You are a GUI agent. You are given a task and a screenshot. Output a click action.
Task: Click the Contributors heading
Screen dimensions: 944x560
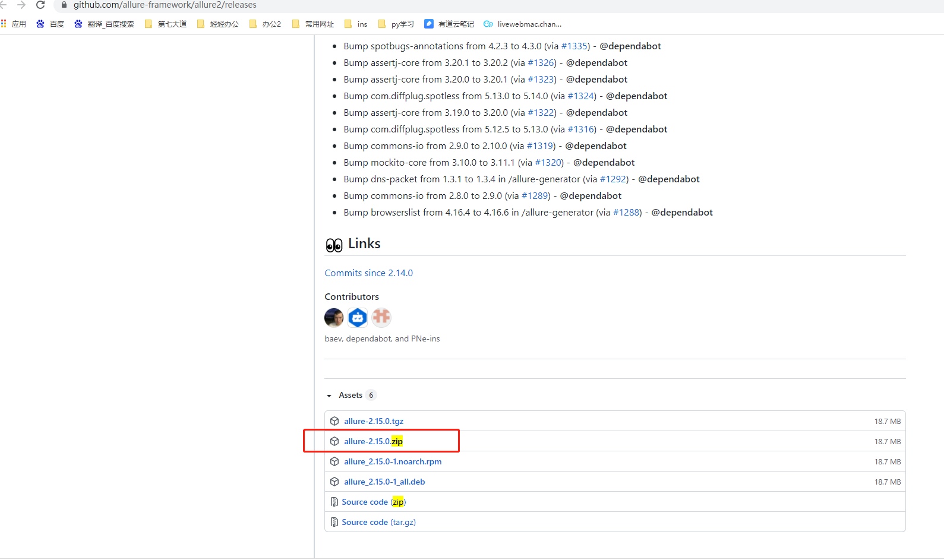352,297
